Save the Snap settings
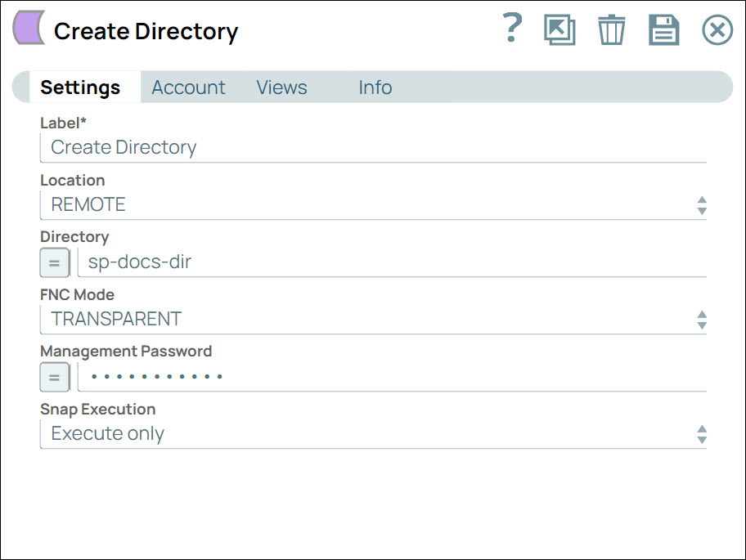Image resolution: width=746 pixels, height=560 pixels. coord(663,29)
